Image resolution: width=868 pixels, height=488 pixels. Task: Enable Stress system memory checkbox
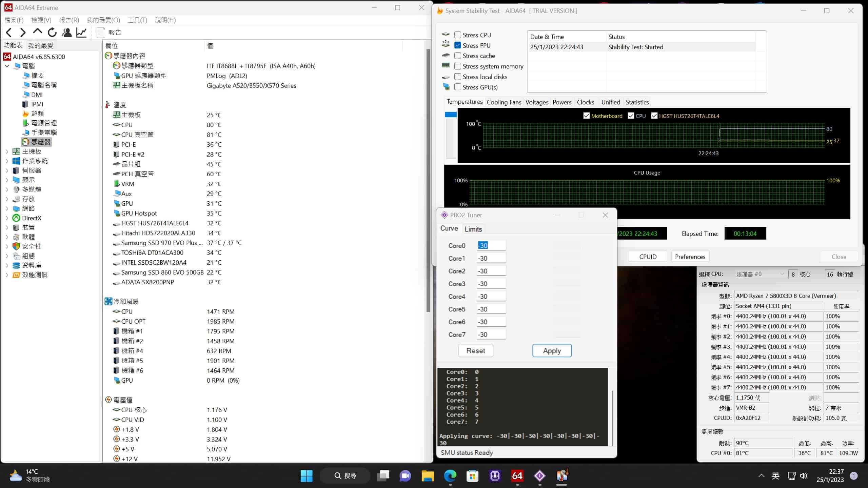click(x=458, y=66)
